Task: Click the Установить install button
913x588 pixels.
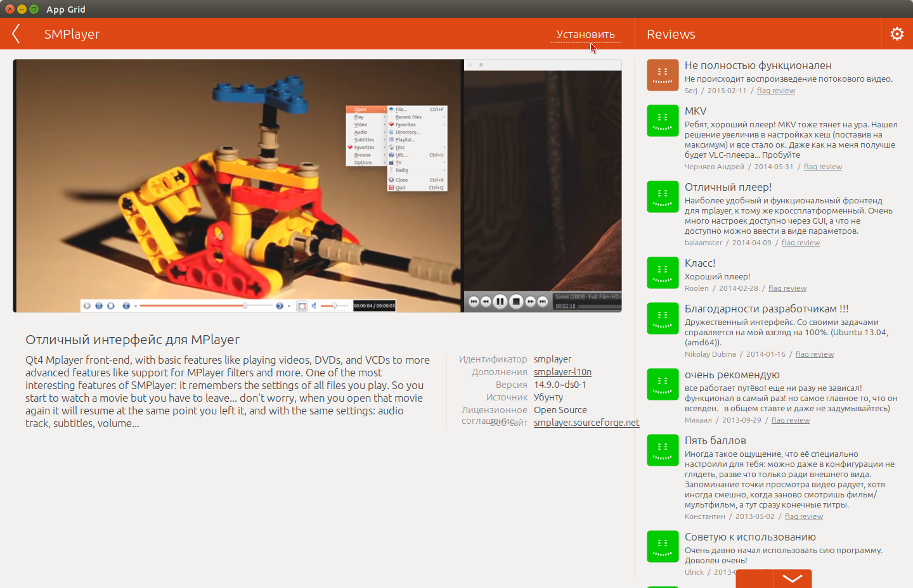Action: pos(585,34)
